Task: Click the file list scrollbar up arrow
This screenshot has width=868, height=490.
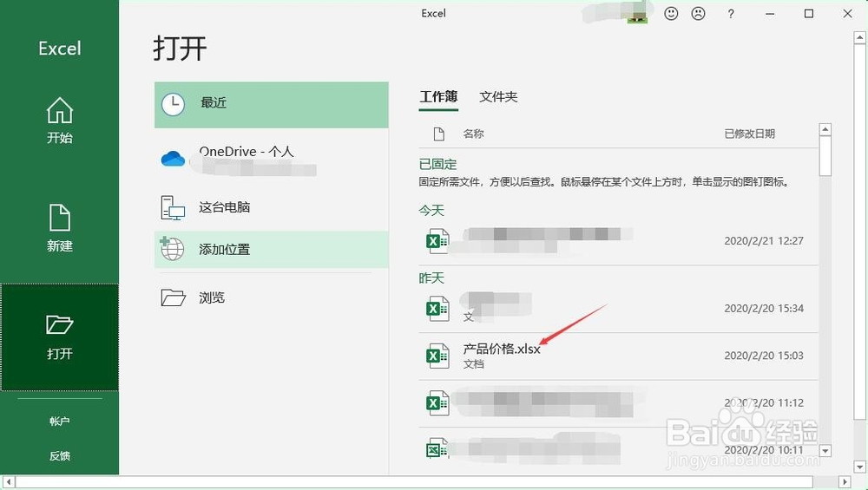Action: coord(825,129)
